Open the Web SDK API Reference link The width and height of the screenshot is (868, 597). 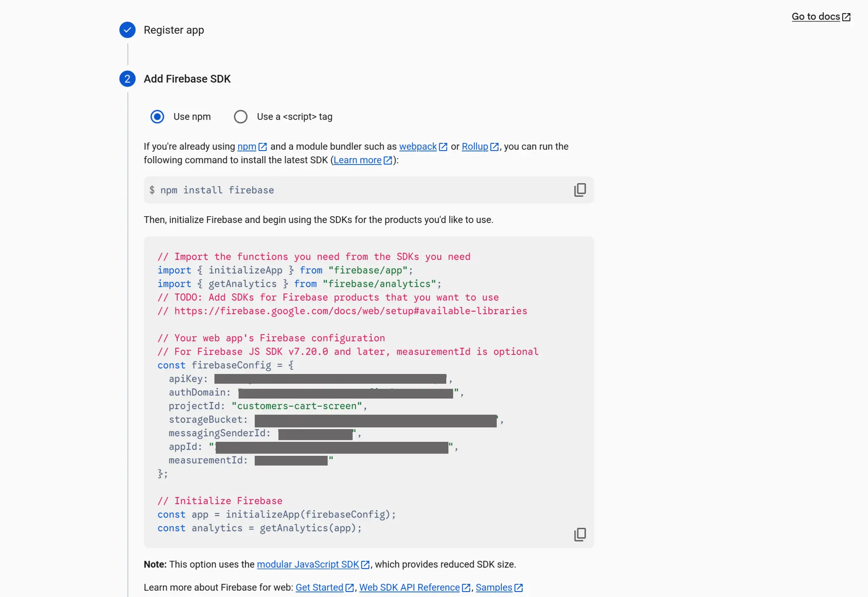pyautogui.click(x=409, y=587)
